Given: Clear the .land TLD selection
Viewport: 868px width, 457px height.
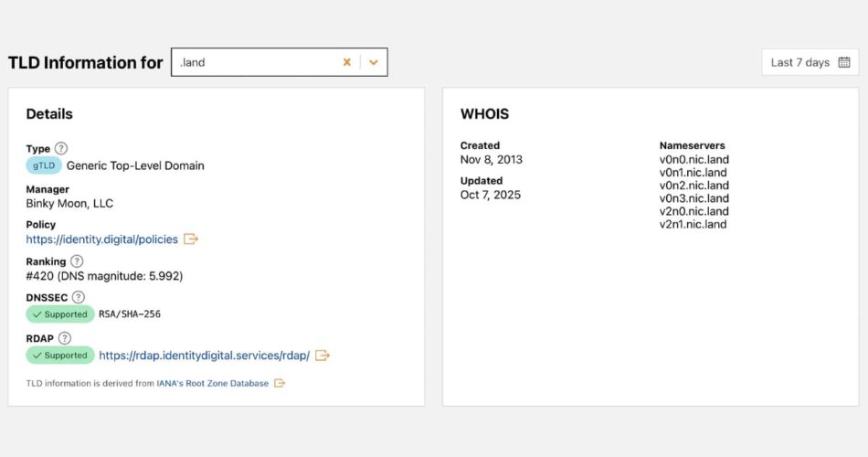Looking at the screenshot, I should click(x=347, y=62).
